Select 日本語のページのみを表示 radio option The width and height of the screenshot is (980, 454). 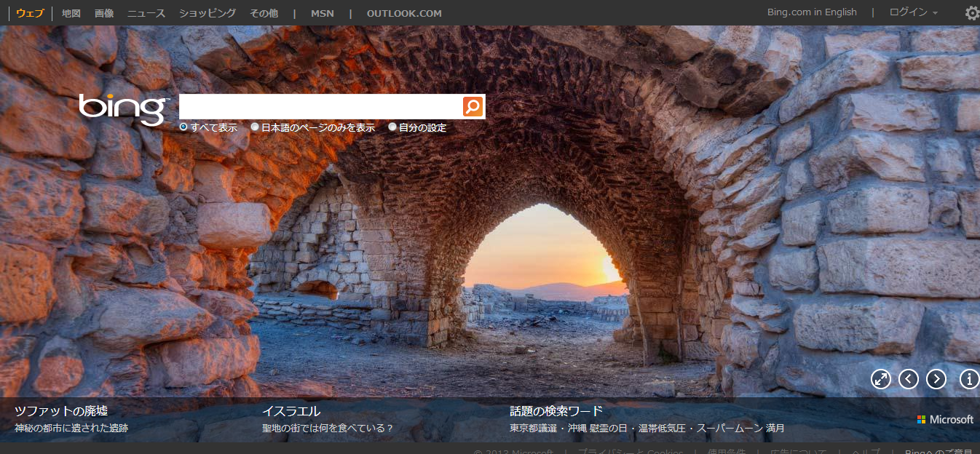pyautogui.click(x=255, y=127)
